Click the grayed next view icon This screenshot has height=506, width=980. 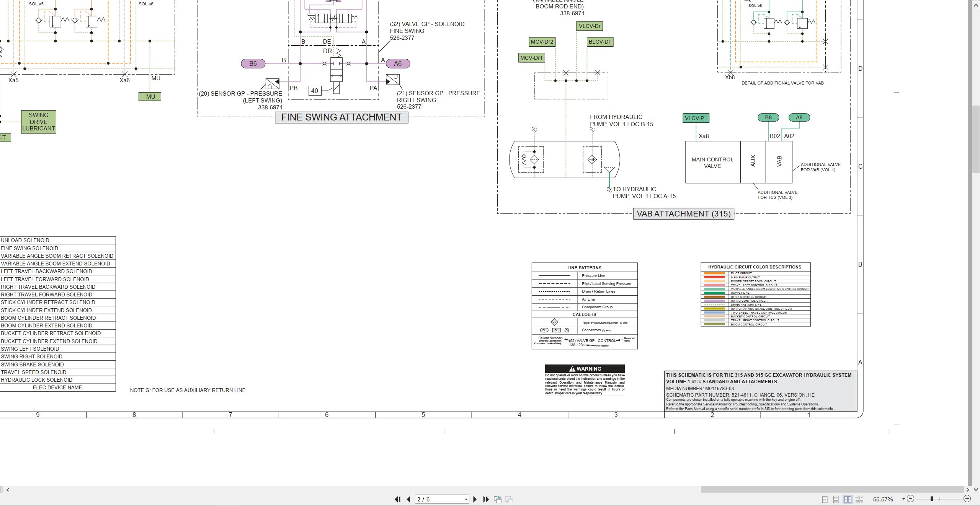tap(509, 499)
